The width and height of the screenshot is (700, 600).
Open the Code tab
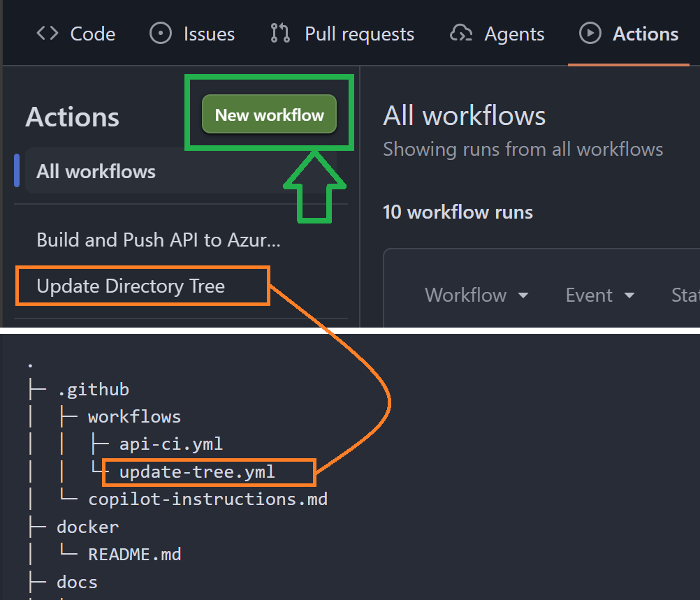click(x=76, y=34)
